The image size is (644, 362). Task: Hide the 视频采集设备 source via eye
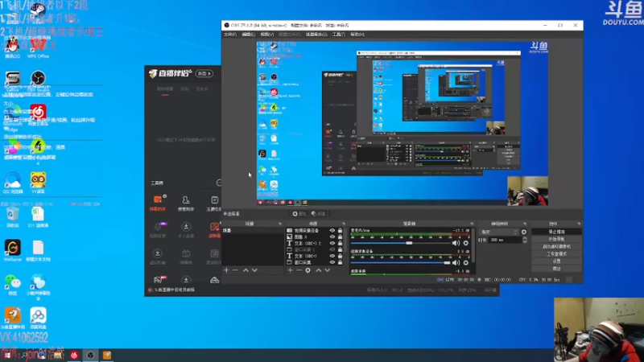(332, 231)
